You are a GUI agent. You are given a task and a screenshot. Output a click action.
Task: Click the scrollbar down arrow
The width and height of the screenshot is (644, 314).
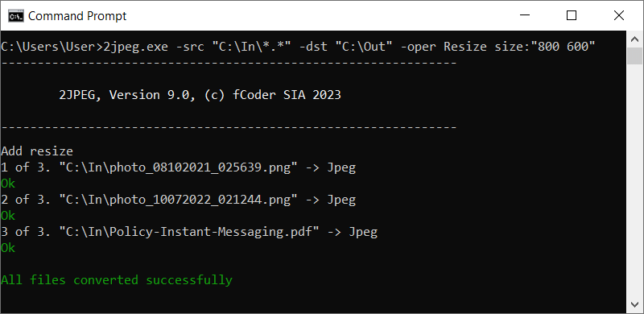(x=634, y=304)
